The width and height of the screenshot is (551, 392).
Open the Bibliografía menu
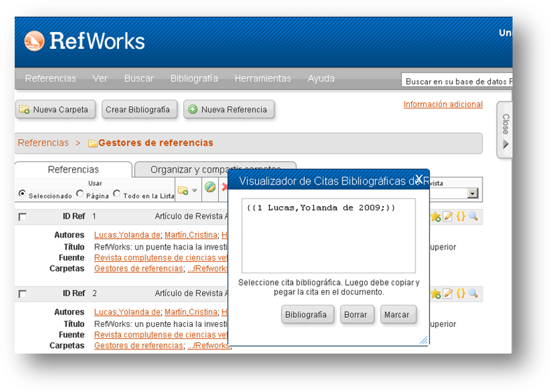194,78
